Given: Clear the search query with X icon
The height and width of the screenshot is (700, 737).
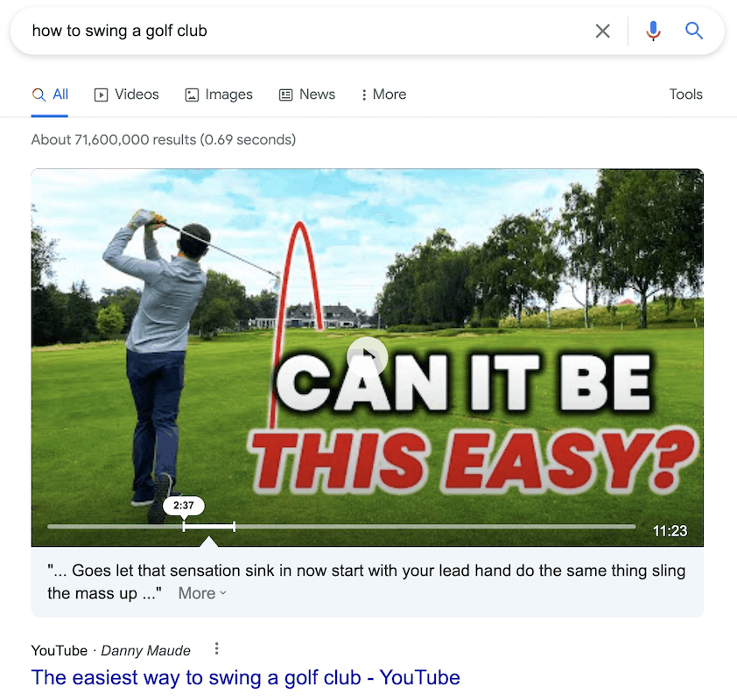Looking at the screenshot, I should pos(602,31).
